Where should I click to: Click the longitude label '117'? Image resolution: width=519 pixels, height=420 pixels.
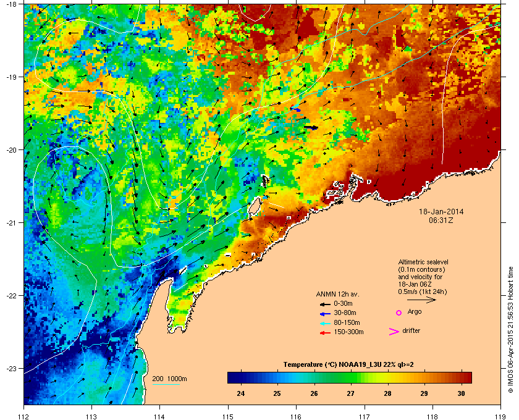pos(364,417)
